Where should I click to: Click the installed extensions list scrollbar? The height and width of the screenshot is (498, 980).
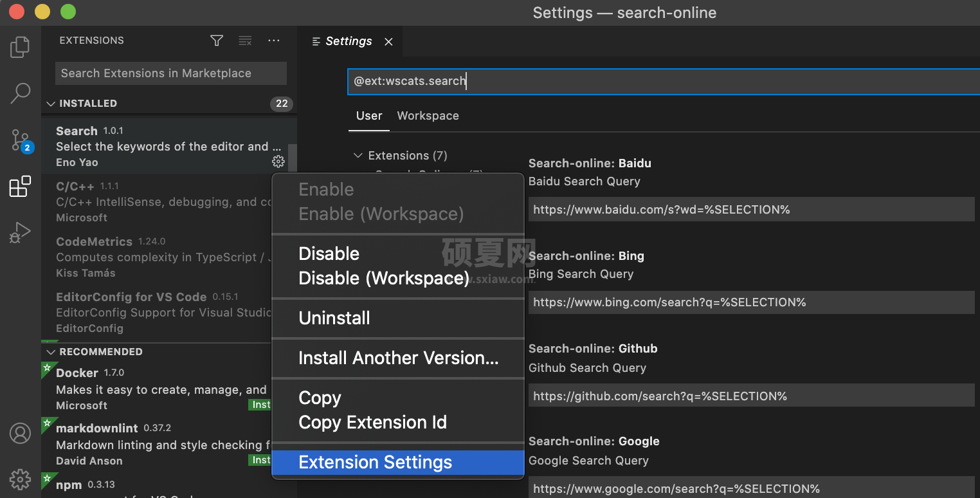click(293, 158)
